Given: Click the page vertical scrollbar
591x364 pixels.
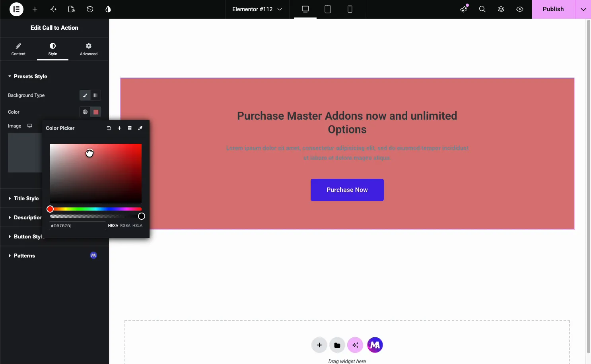Looking at the screenshot, I should pyautogui.click(x=589, y=187).
